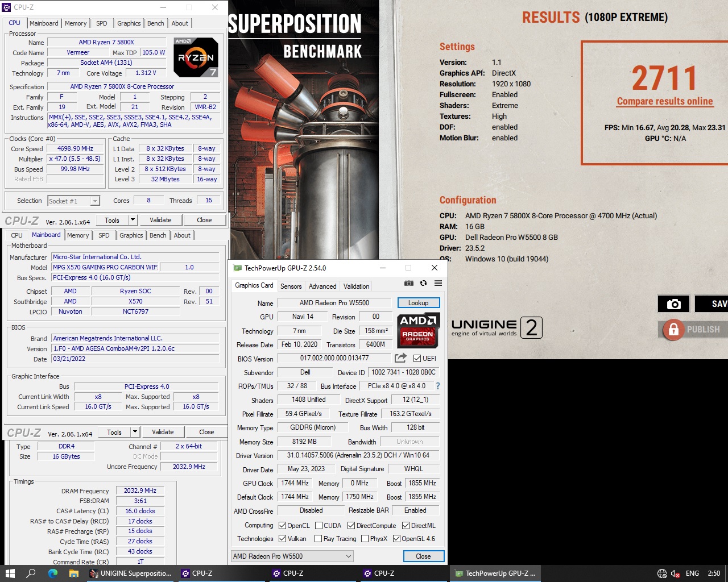Toggle the OpenGL 4.6 checkbox

pyautogui.click(x=396, y=539)
